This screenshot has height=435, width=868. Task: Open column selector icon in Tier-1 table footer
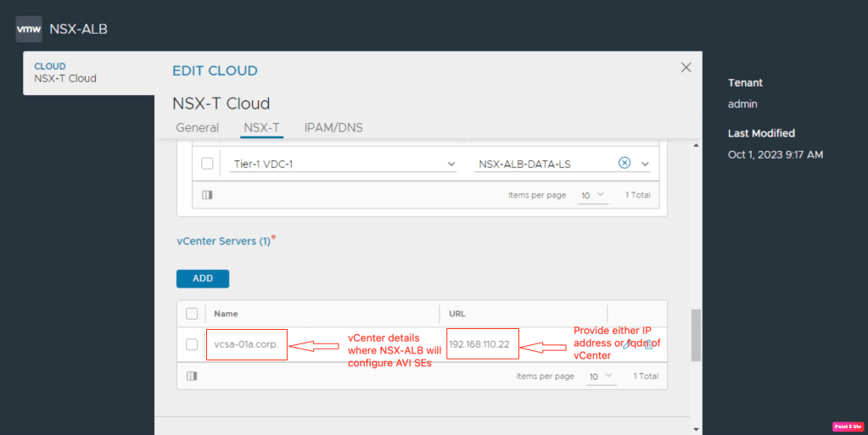207,194
